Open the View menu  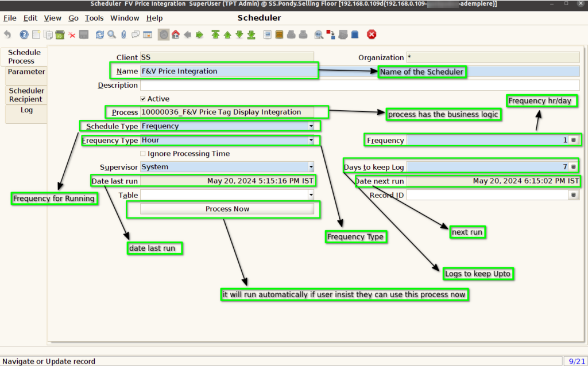pos(52,18)
